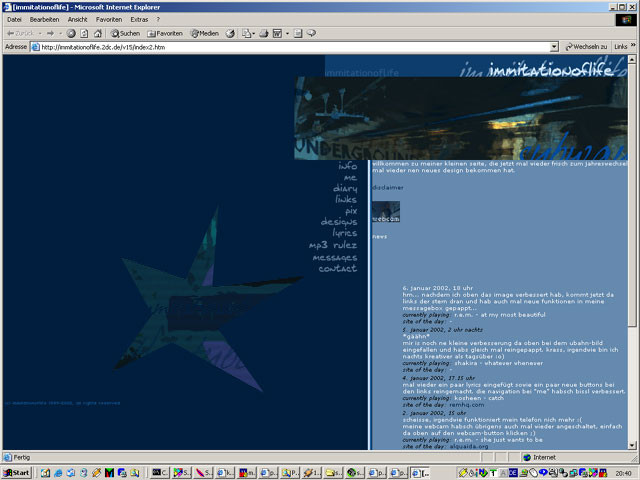Open the lyrics navigation link
The image size is (640, 480).
click(x=344, y=233)
